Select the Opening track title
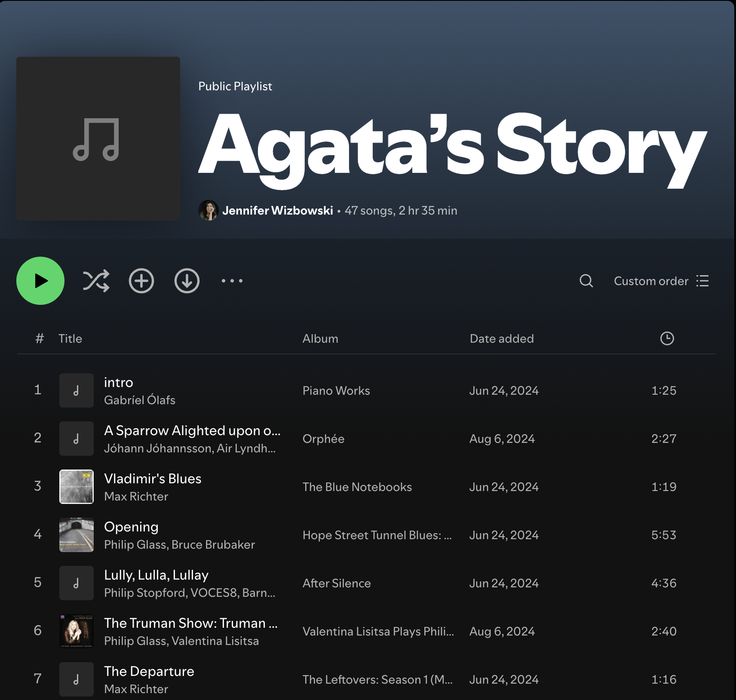 click(131, 527)
